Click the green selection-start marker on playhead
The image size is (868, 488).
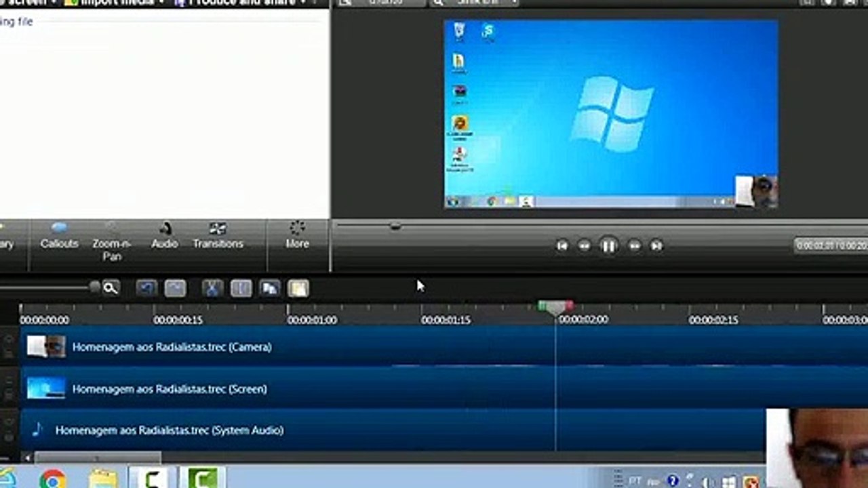coord(544,306)
